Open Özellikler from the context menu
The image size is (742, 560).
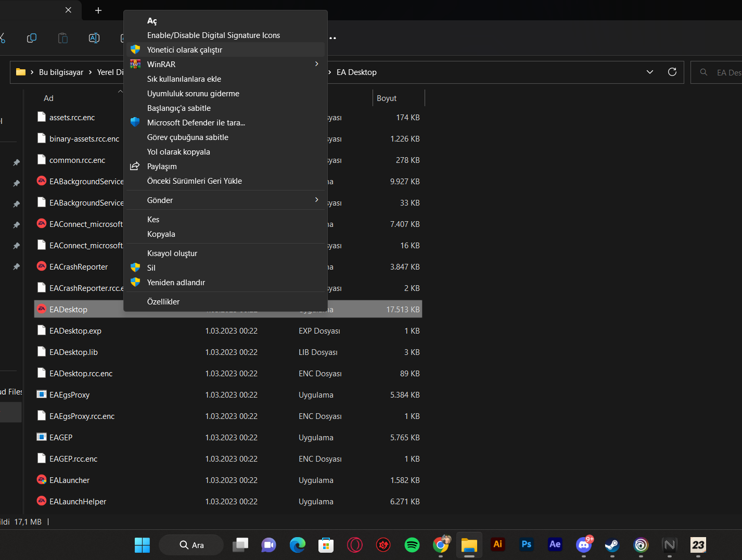click(225, 302)
